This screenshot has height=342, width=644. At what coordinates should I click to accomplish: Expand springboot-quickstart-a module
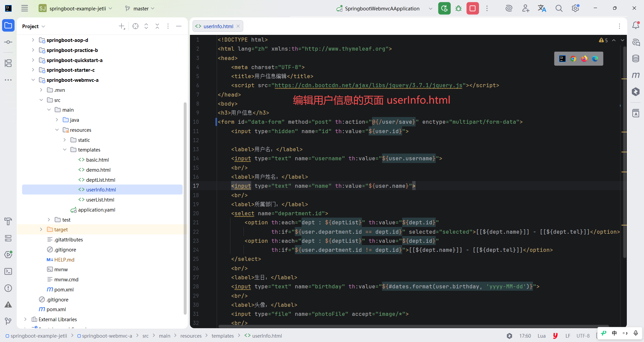click(x=33, y=60)
